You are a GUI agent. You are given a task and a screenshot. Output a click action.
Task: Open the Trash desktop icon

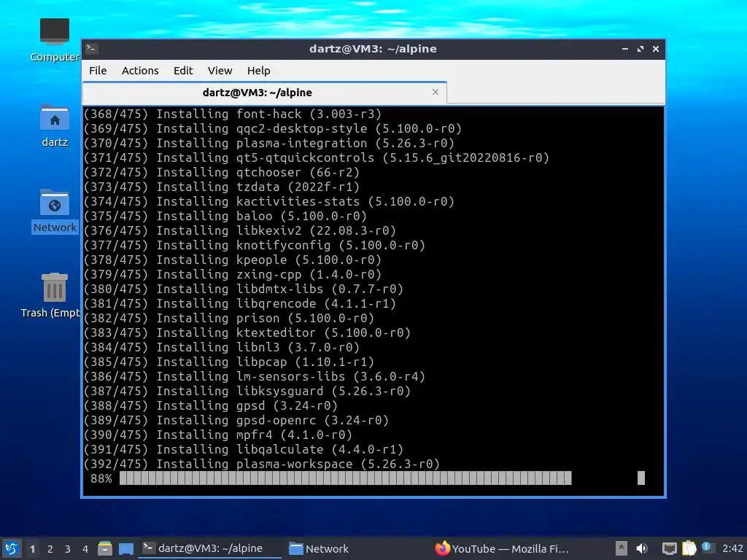coord(51,295)
